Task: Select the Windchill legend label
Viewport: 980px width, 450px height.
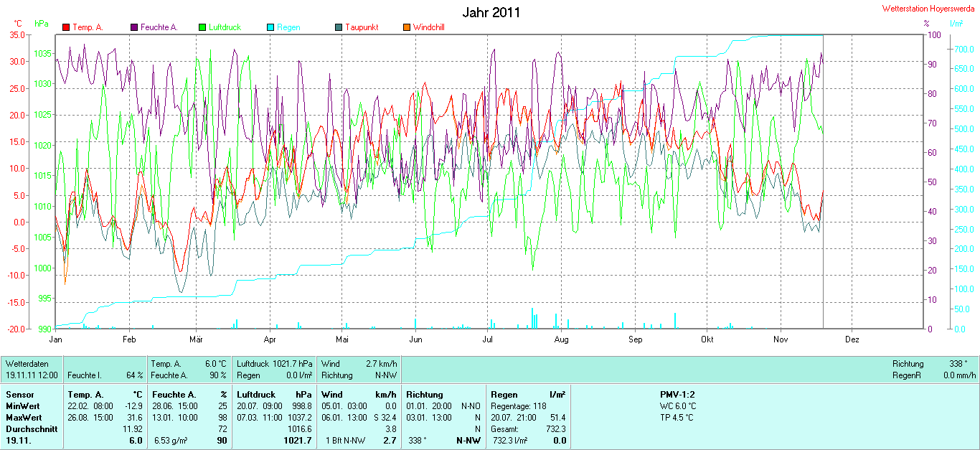Action: tap(429, 27)
